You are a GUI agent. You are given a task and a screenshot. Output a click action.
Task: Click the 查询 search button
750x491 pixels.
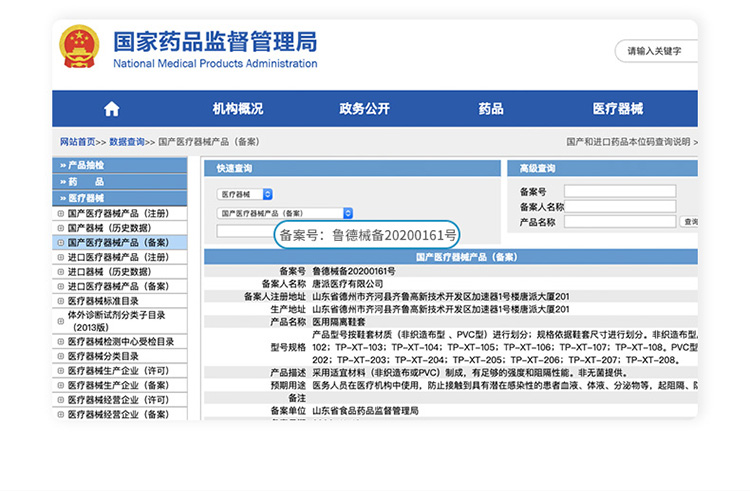click(689, 222)
